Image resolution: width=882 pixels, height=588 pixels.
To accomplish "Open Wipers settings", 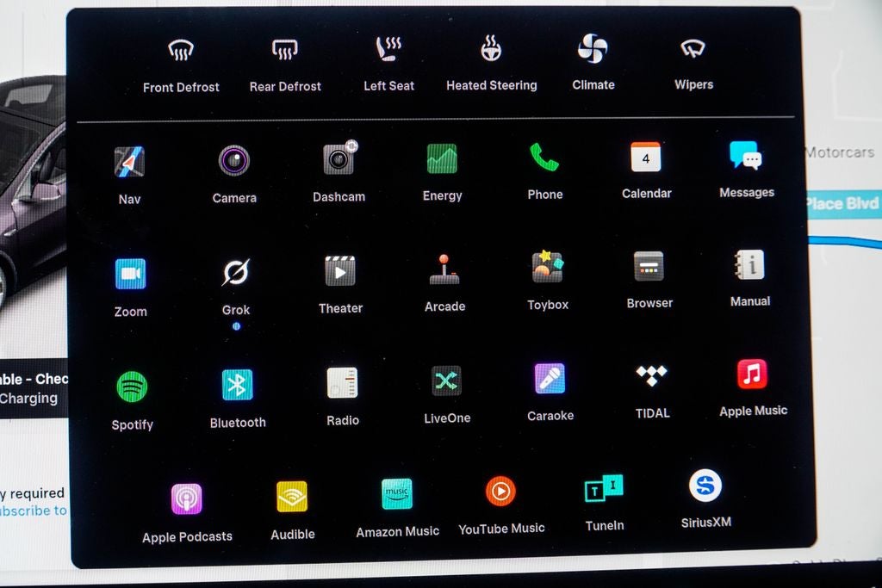I will pos(693,49).
